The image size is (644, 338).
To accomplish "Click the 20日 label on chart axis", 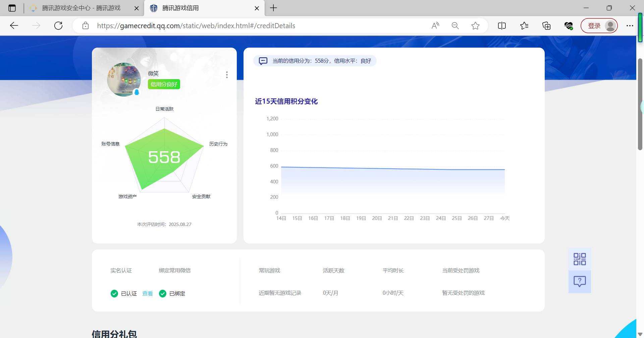I will pyautogui.click(x=377, y=218).
